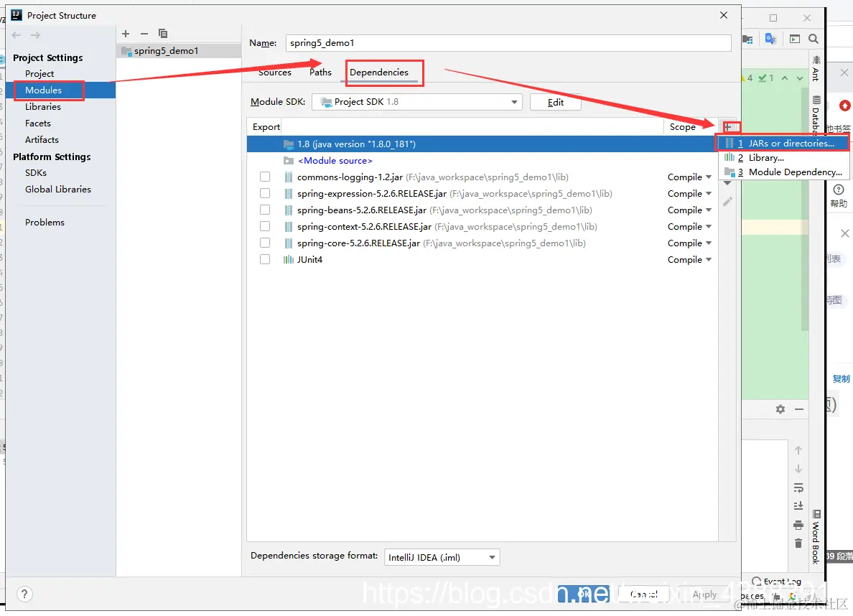The height and width of the screenshot is (616, 853).
Task: Toggle export checkbox for spring-beans-5.2.6.RELEASE.jar
Action: tap(265, 210)
